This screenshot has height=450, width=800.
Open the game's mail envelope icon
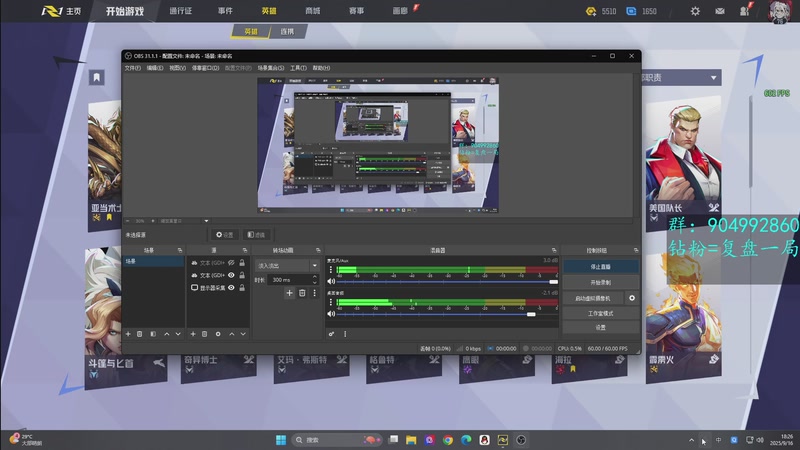coord(720,11)
